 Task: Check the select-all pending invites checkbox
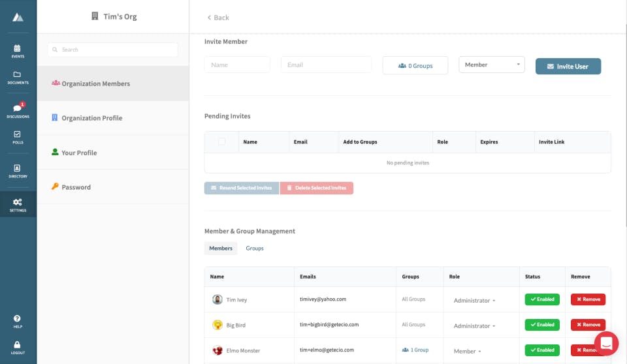point(221,142)
